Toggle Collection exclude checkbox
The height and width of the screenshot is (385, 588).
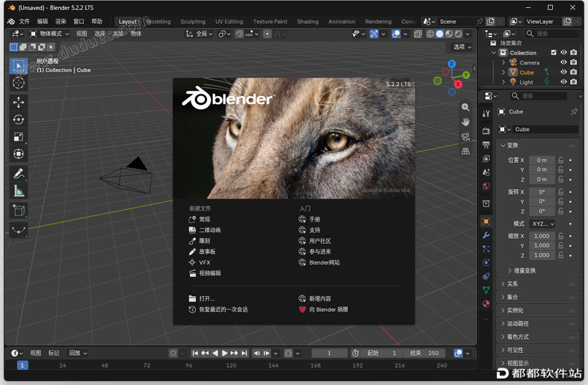click(x=554, y=52)
